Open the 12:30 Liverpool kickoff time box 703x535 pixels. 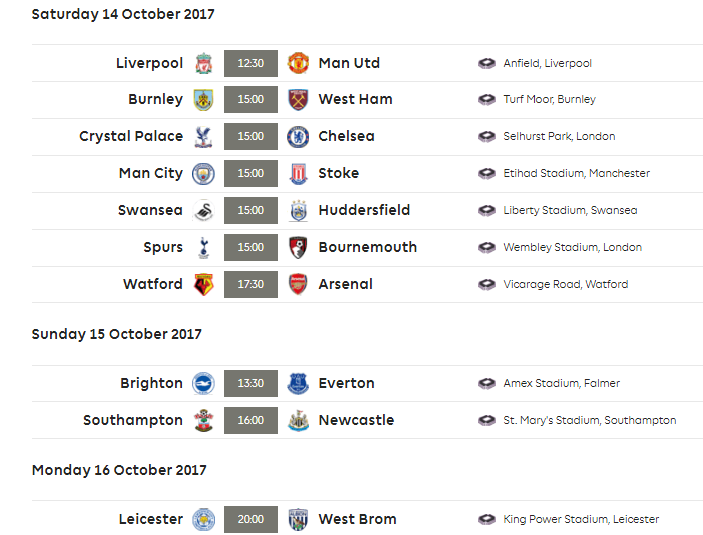coord(251,63)
